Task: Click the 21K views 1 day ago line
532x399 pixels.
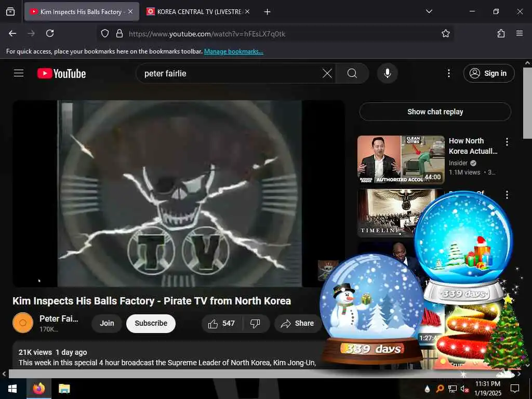Action: point(52,352)
